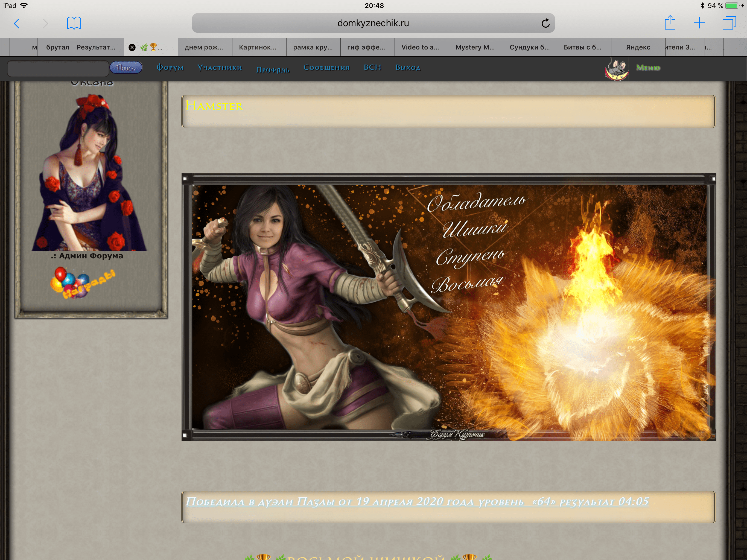Click the Hamster heading text
Viewport: 747px width, 560px height.
pos(214,106)
